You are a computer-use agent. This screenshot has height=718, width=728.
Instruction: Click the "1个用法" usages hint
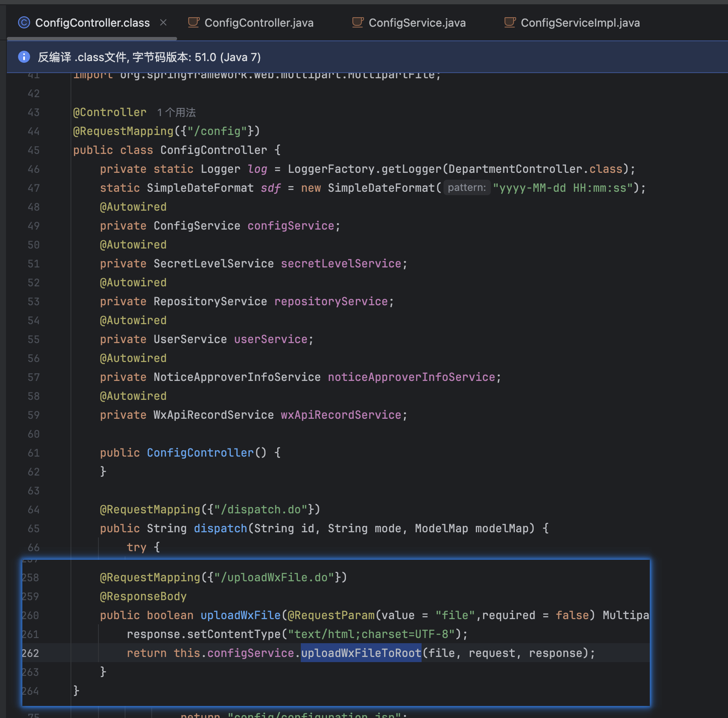(x=176, y=113)
